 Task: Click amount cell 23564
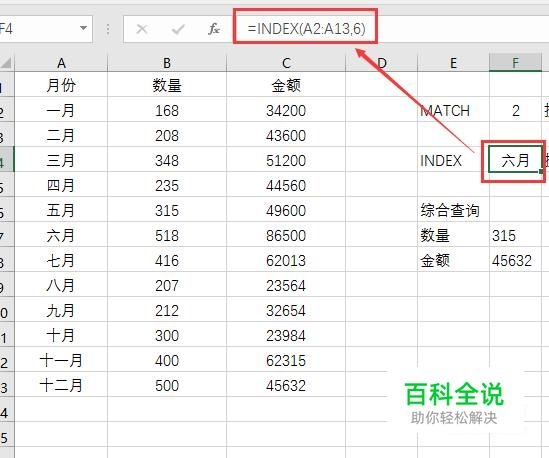click(286, 285)
